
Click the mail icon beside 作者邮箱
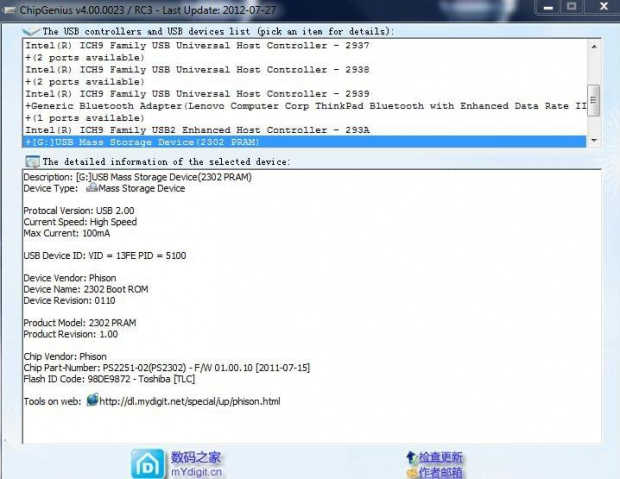click(x=412, y=473)
